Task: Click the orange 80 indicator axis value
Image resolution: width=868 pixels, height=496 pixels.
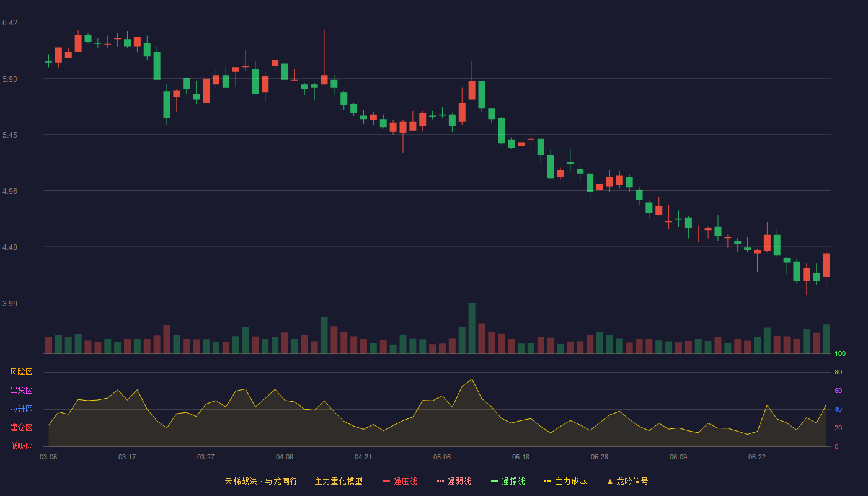Action: (x=838, y=373)
